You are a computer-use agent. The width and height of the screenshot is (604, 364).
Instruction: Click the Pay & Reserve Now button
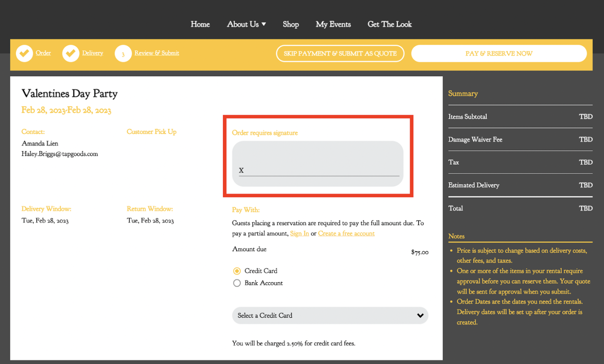(x=499, y=54)
